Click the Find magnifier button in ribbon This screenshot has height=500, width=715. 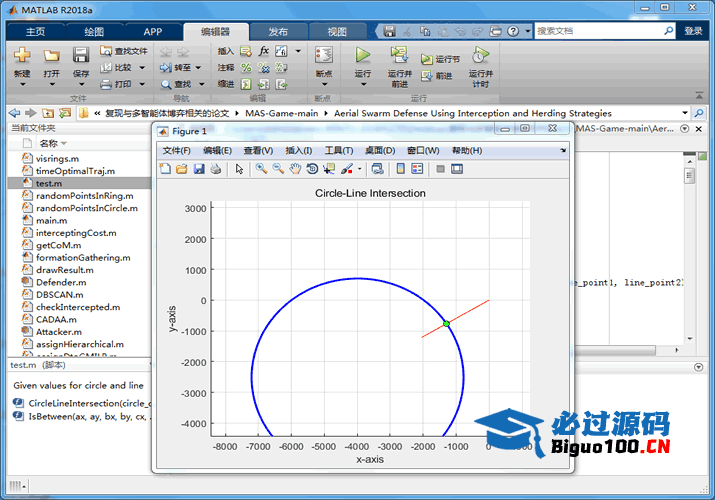[x=176, y=84]
